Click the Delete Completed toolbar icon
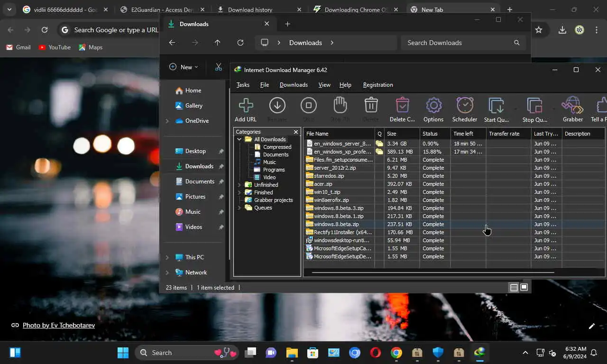 (x=402, y=109)
